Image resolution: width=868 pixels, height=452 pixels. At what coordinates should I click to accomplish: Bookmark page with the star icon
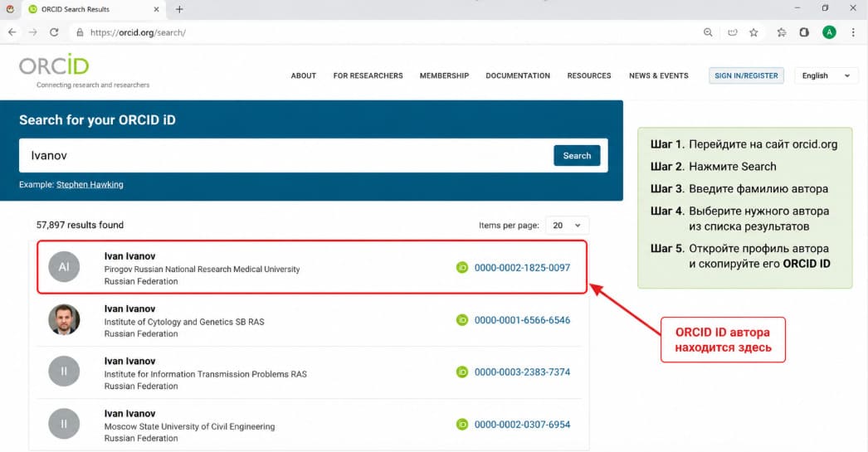753,32
